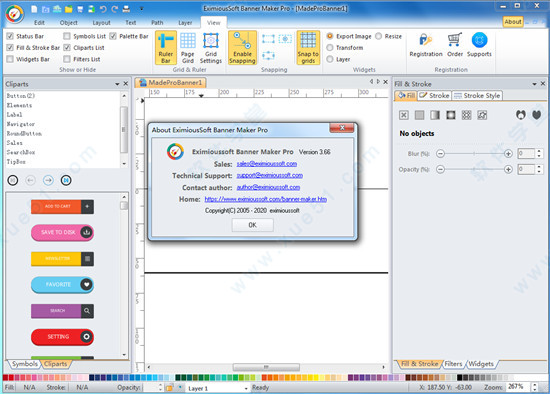Switch to the Stroke Style tab

pos(477,95)
